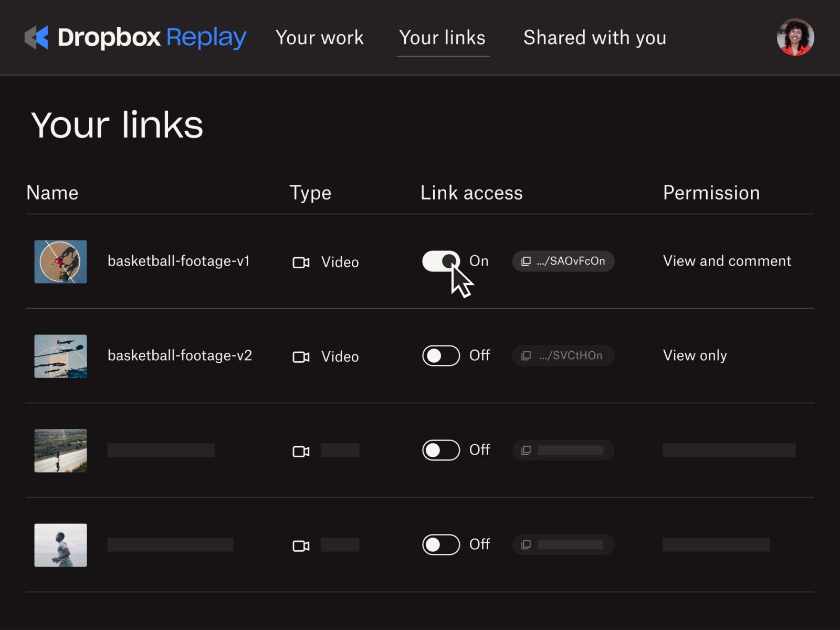The height and width of the screenshot is (630, 840).
Task: Turn on link access in the bottom row
Action: tap(440, 544)
